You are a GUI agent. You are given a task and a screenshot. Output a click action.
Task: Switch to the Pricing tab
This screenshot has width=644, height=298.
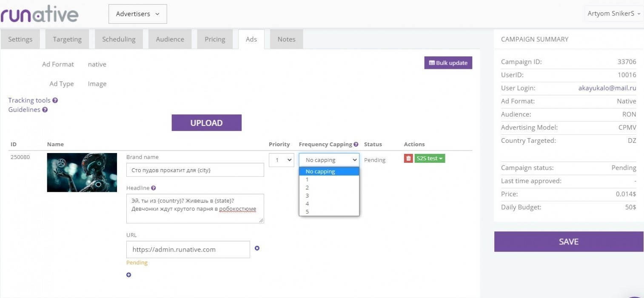[215, 39]
